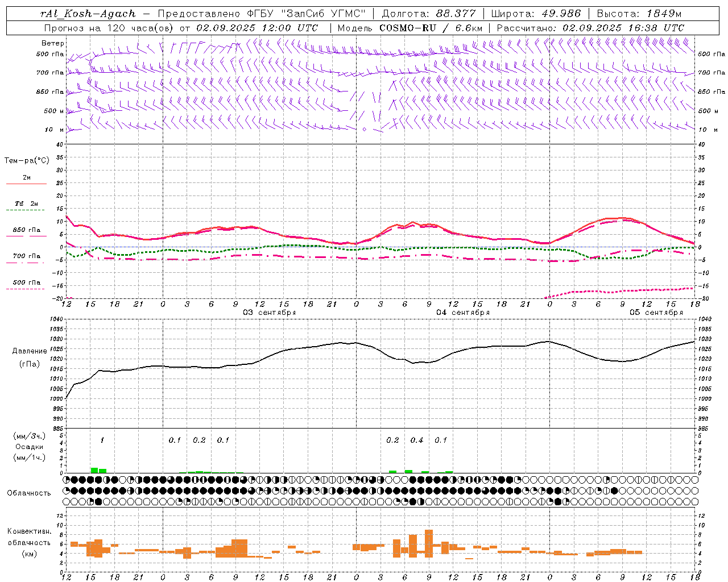This screenshot has width=728, height=582.
Task: Select the longitude value 88.377
Action: (x=456, y=14)
